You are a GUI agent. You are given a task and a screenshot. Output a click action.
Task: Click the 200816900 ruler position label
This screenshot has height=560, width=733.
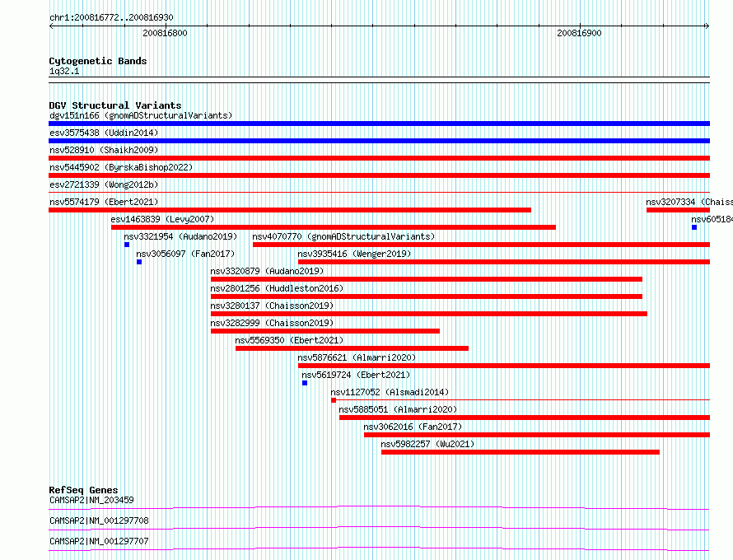click(579, 33)
